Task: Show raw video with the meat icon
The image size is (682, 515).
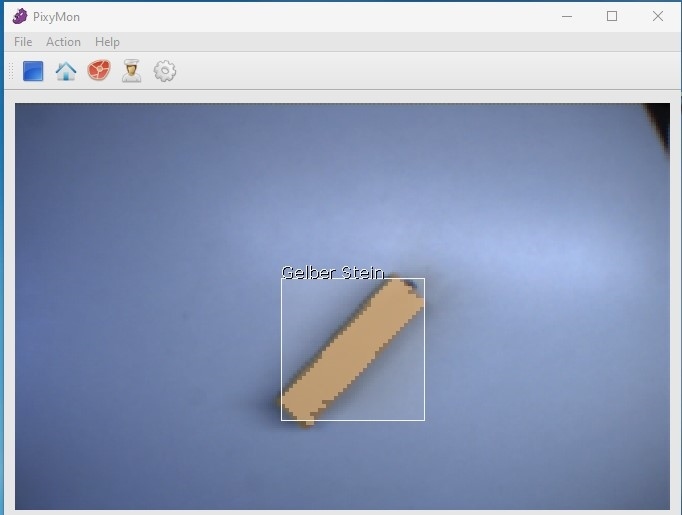Action: coord(99,70)
